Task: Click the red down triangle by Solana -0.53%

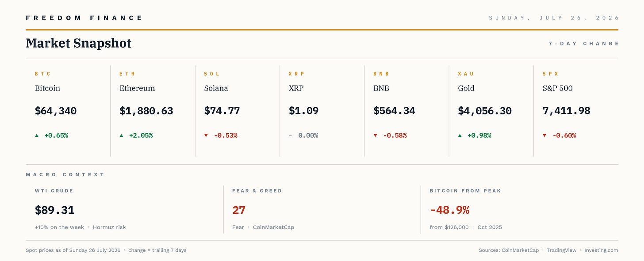Action: [x=206, y=136]
